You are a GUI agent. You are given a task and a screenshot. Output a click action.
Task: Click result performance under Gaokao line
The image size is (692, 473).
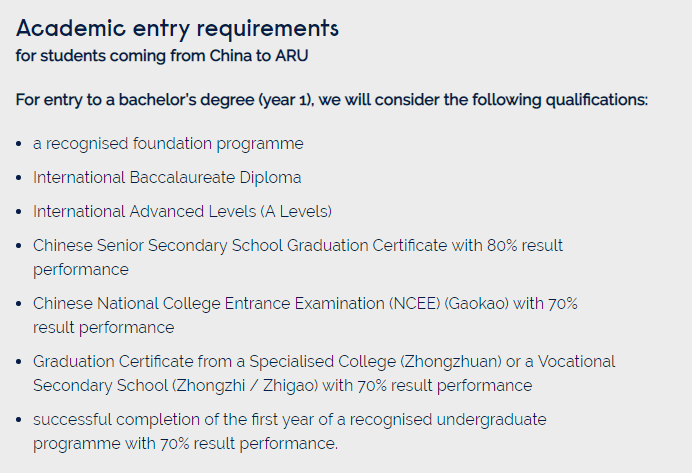coord(104,328)
